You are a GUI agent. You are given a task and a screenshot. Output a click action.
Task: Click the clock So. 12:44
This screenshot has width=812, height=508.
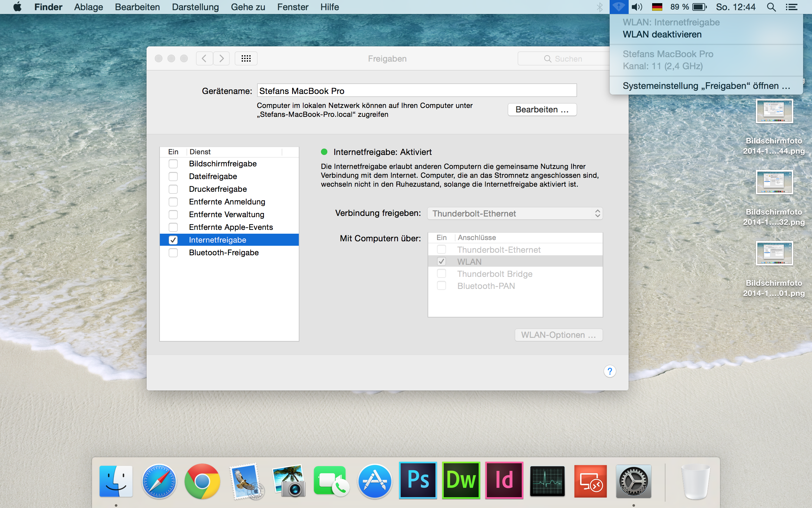(736, 7)
